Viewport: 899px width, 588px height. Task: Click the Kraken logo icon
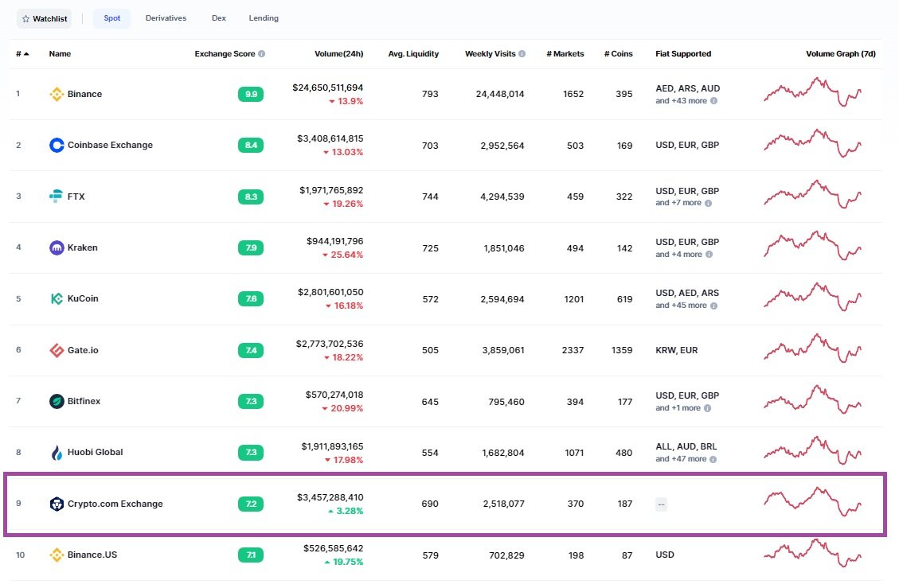tap(57, 247)
